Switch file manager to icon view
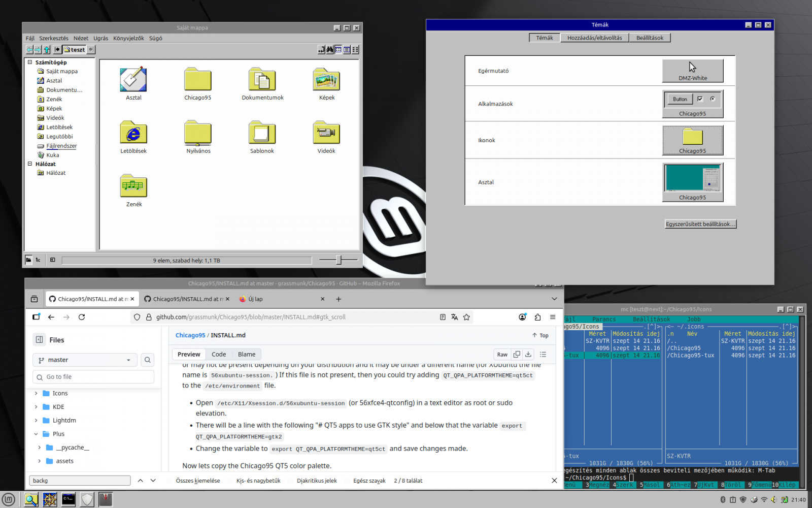Screen dimensions: 812x508 (x=339, y=49)
